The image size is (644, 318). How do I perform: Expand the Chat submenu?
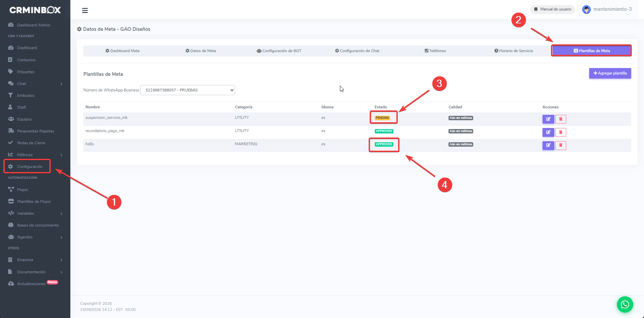[x=35, y=84]
